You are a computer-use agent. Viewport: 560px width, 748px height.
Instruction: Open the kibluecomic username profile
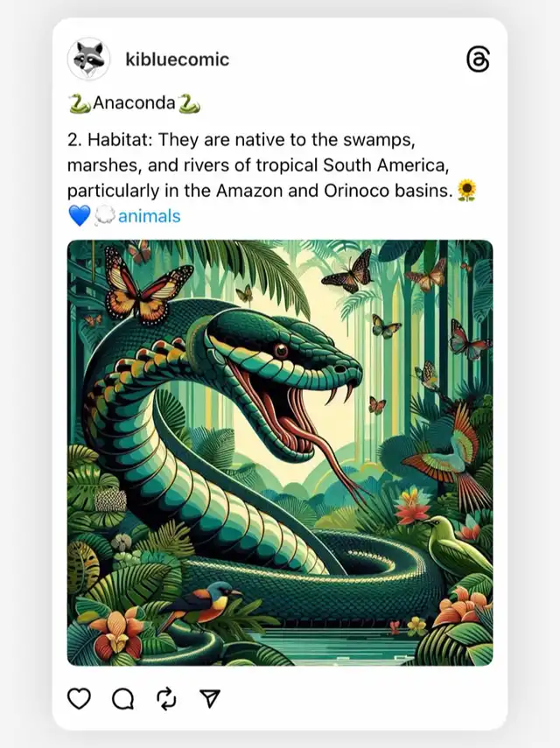178,59
